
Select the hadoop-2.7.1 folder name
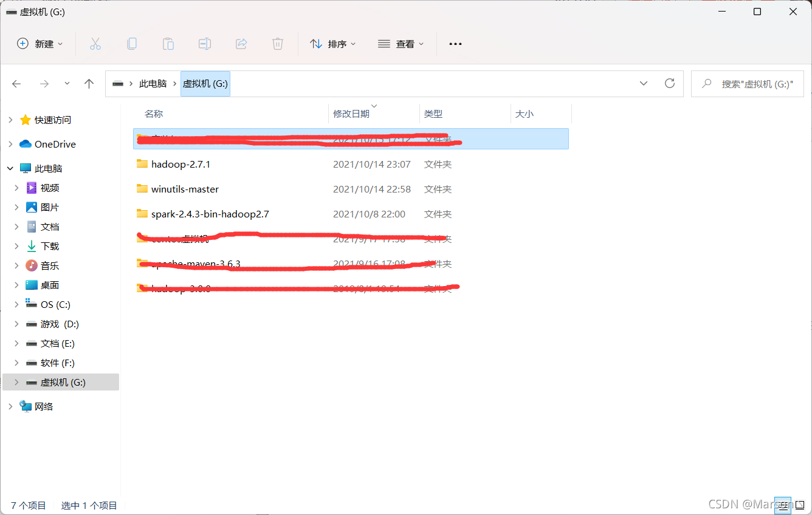[x=181, y=164]
